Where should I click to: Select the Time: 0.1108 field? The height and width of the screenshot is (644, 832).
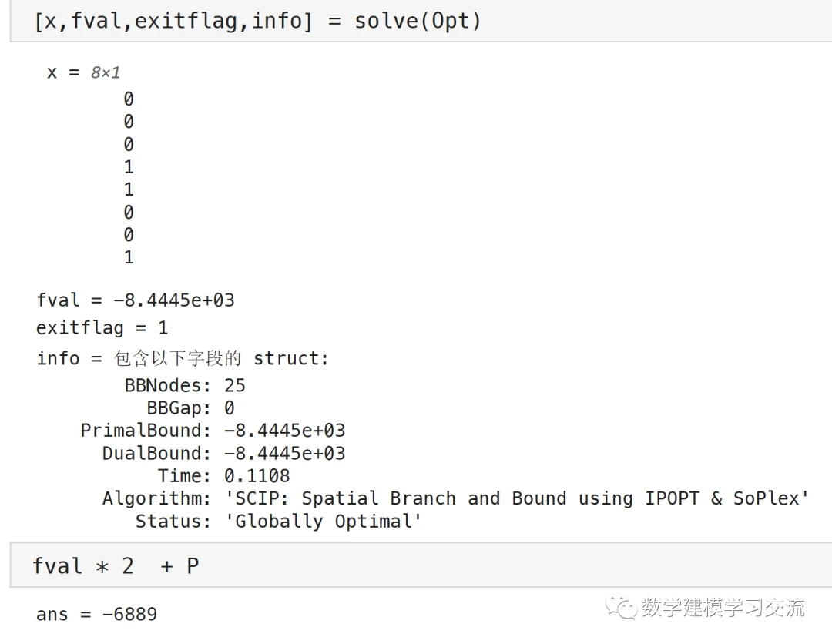pos(223,475)
